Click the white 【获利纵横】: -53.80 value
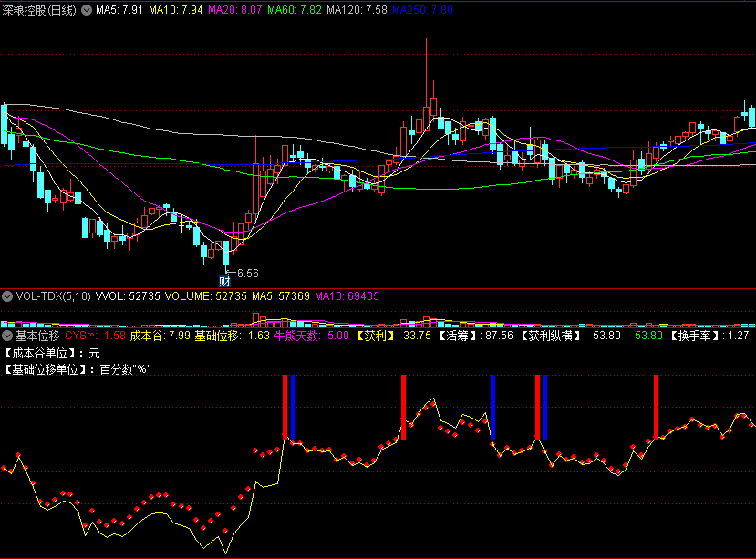This screenshot has width=756, height=559. pos(570,336)
